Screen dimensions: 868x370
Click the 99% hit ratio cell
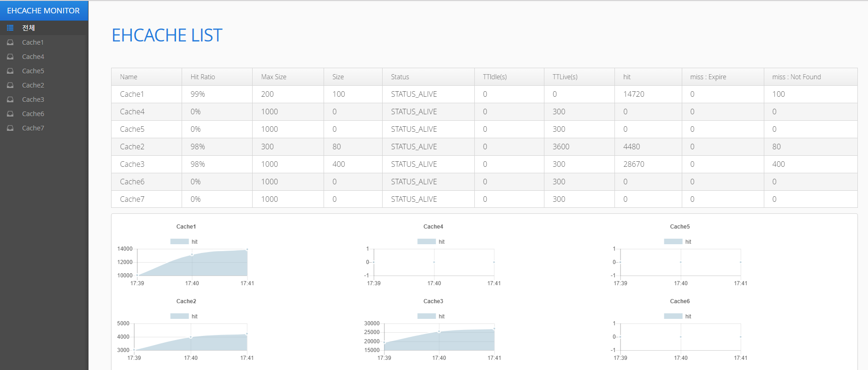(x=217, y=94)
